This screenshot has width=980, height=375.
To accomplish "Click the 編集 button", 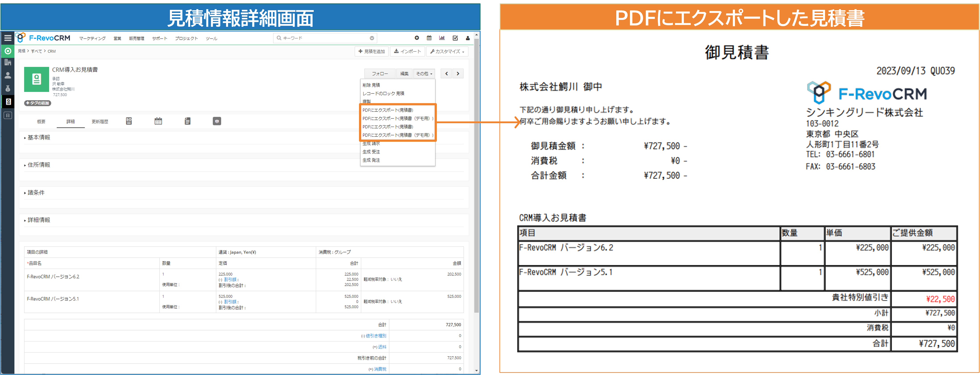I will [404, 73].
